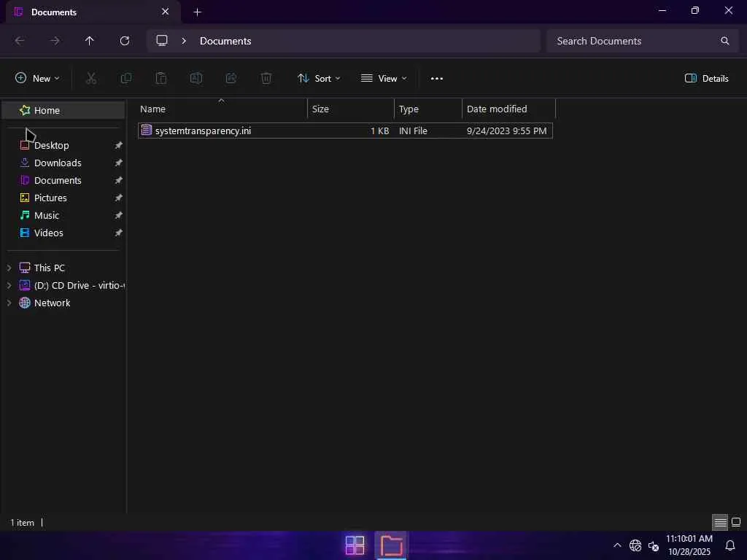Click the search magnifier icon
This screenshot has width=747, height=560.
(724, 41)
